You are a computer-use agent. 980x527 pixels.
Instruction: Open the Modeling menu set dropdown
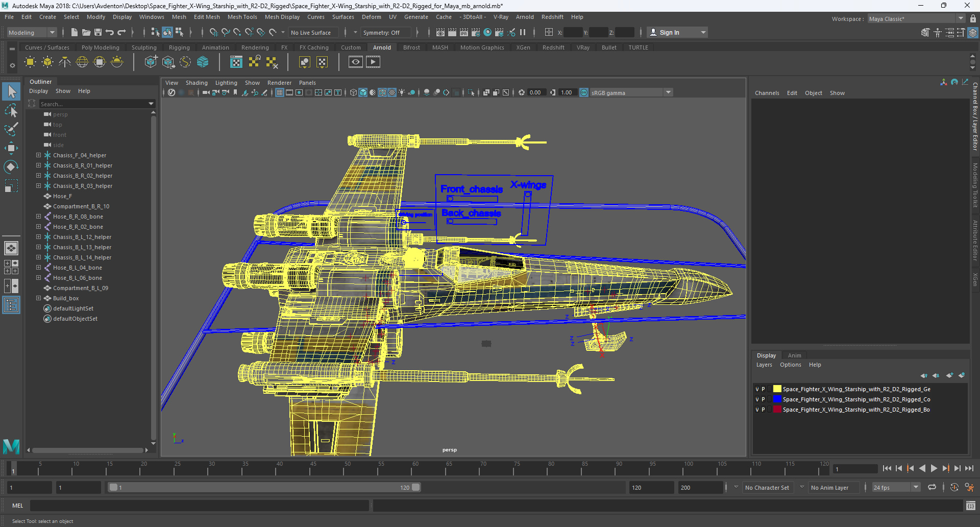click(32, 32)
